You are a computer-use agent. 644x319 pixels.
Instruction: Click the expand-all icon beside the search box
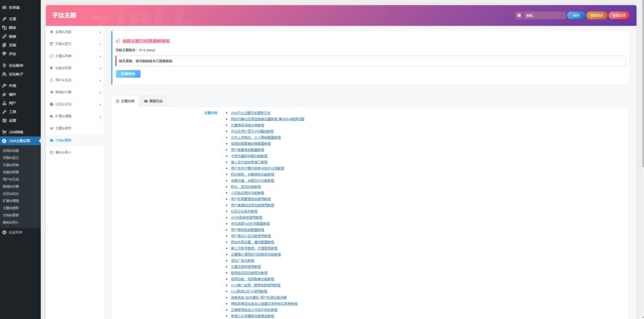[x=519, y=15]
